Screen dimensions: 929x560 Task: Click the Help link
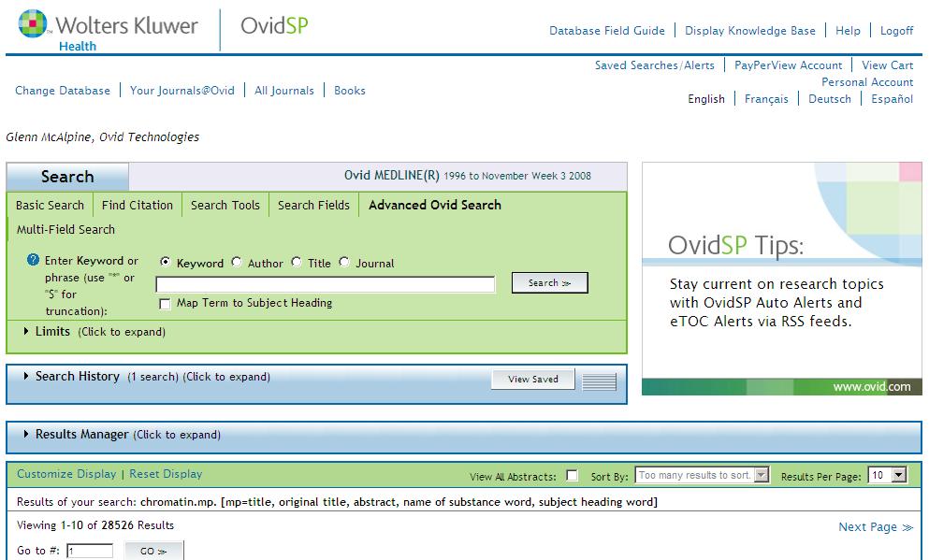(848, 31)
